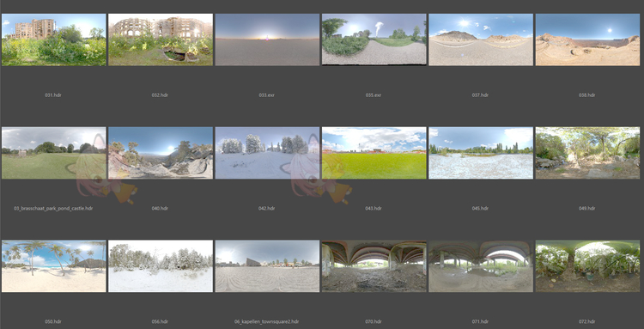Click the 06_kapellen_townsquare2.hdr file name label
Screen dimensions: 644x329
tap(266, 321)
